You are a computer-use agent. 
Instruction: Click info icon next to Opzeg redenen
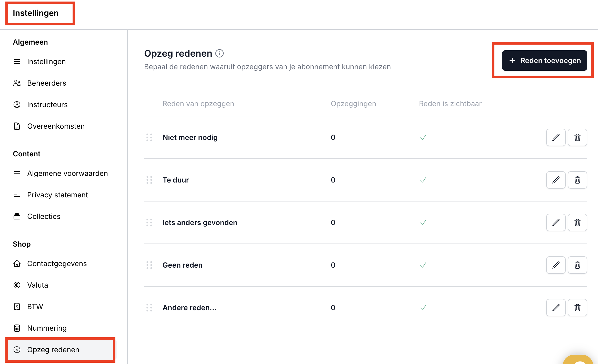click(x=220, y=53)
